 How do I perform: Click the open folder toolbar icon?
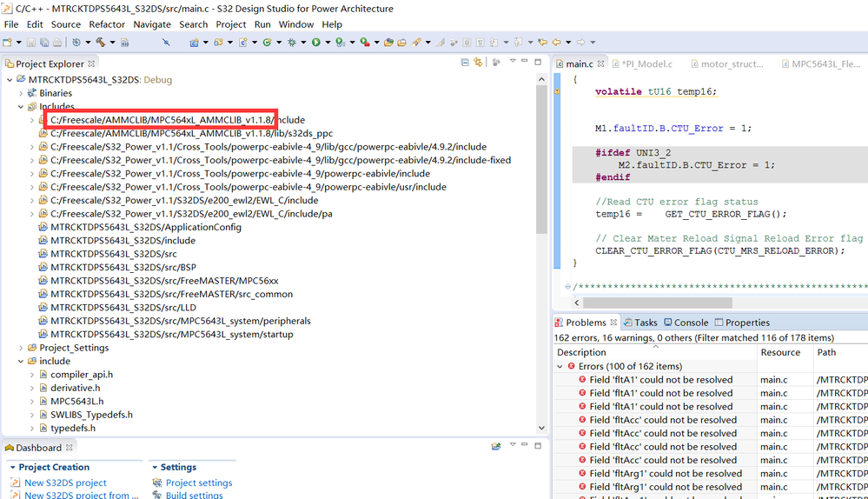401,42
